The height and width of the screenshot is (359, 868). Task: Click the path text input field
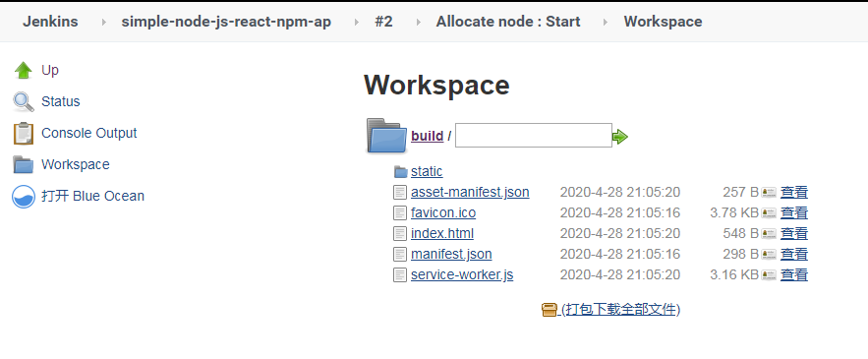(534, 135)
